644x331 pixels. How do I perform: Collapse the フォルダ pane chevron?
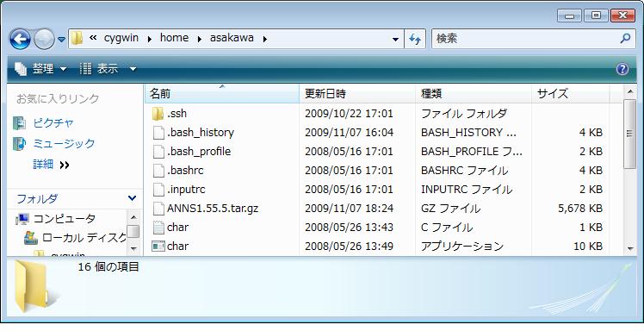pyautogui.click(x=132, y=198)
